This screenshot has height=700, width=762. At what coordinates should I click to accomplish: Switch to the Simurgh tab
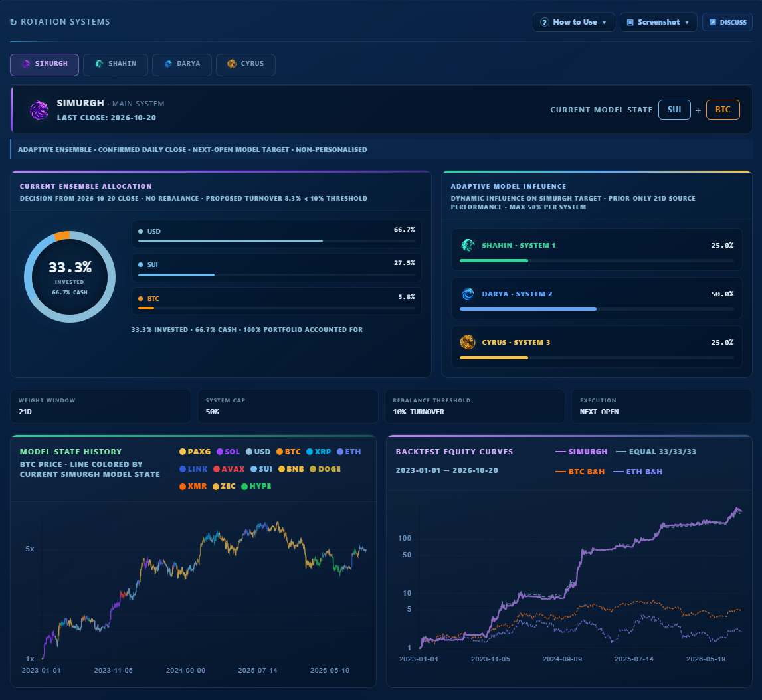coord(45,65)
